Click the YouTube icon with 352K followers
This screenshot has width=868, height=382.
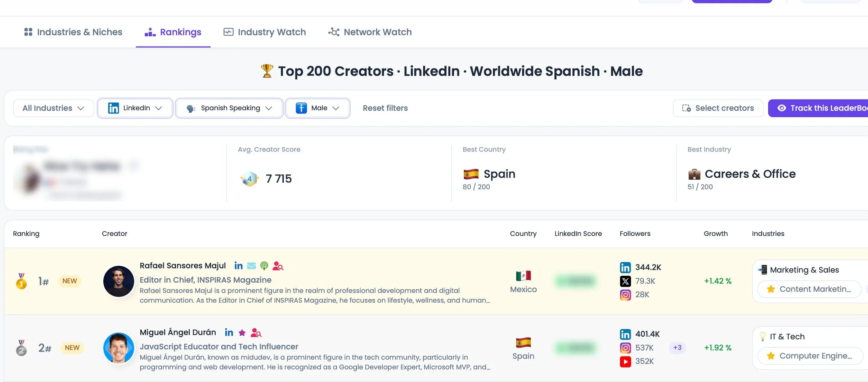coord(625,361)
